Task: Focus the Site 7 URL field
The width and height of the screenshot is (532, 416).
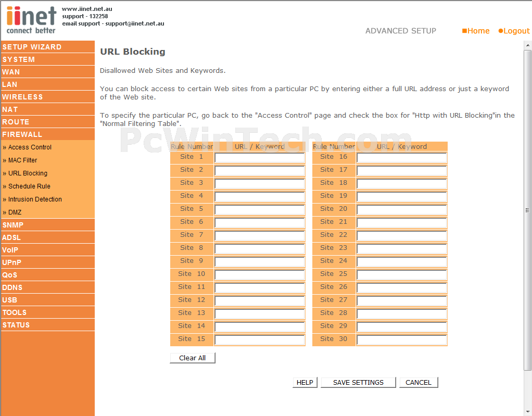Action: point(260,236)
